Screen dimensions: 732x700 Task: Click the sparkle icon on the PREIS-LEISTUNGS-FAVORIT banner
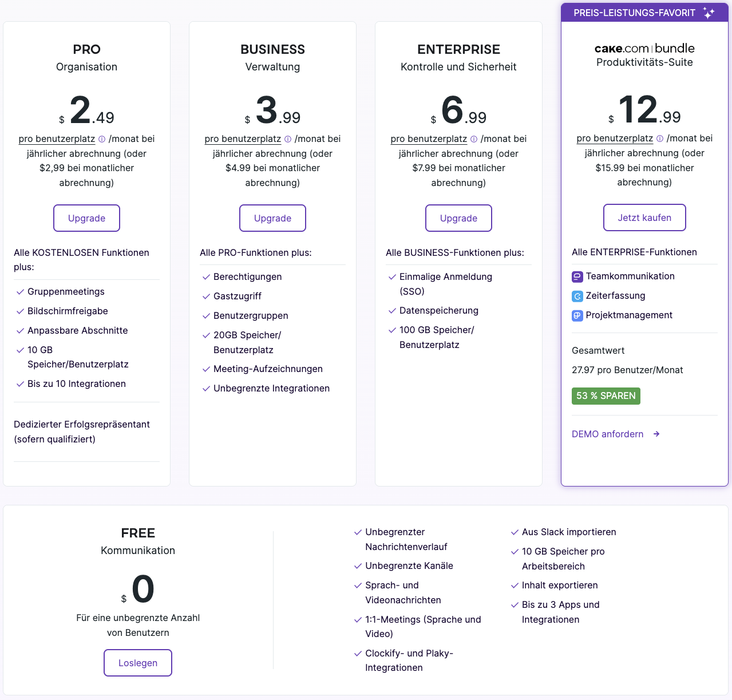(709, 12)
